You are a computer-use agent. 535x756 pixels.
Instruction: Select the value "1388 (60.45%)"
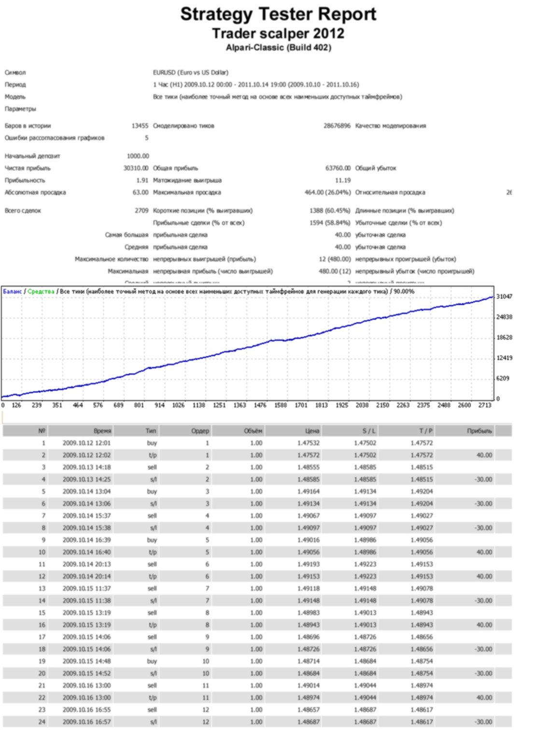click(x=330, y=211)
